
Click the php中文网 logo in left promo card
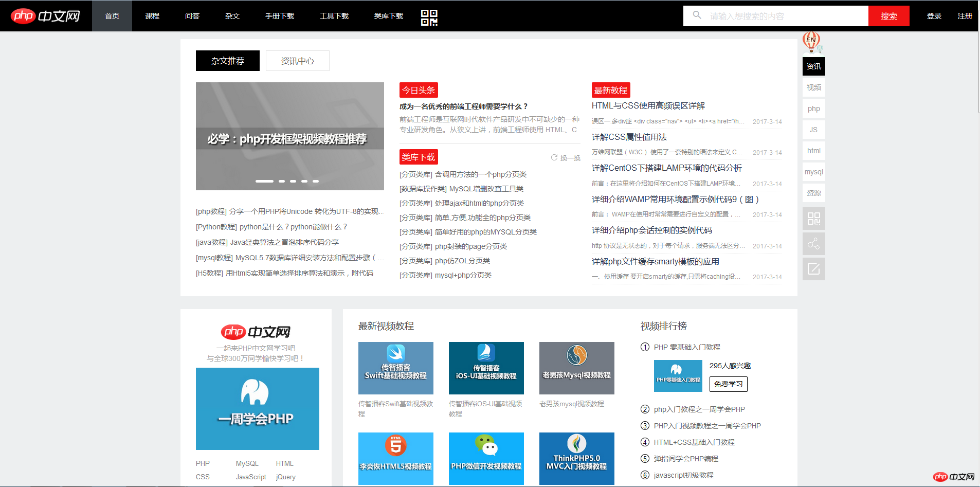[256, 332]
